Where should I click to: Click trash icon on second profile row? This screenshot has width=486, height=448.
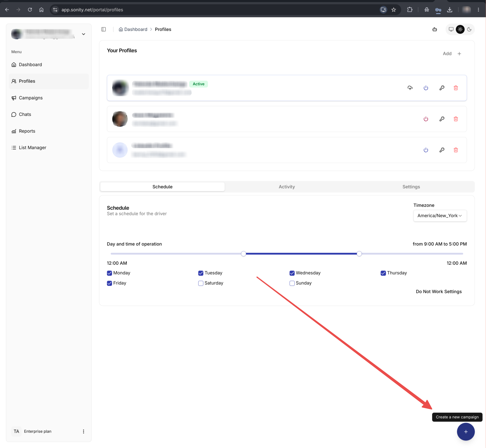pyautogui.click(x=456, y=119)
